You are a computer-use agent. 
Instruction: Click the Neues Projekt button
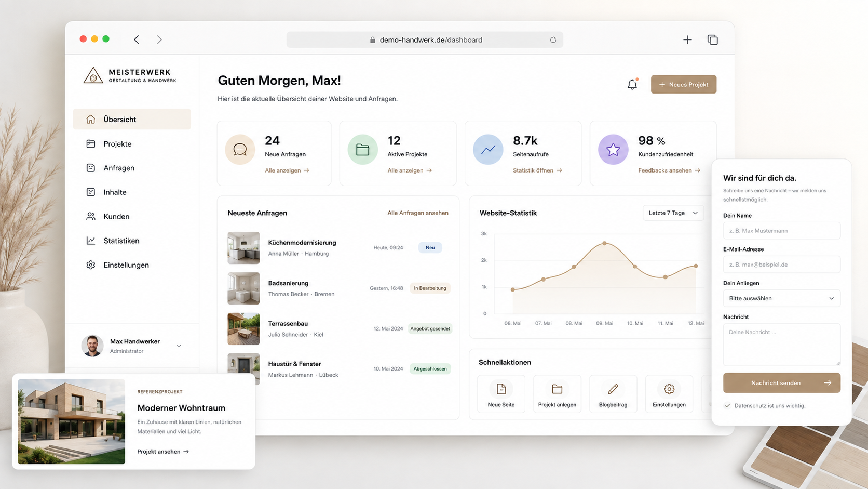[x=684, y=84]
